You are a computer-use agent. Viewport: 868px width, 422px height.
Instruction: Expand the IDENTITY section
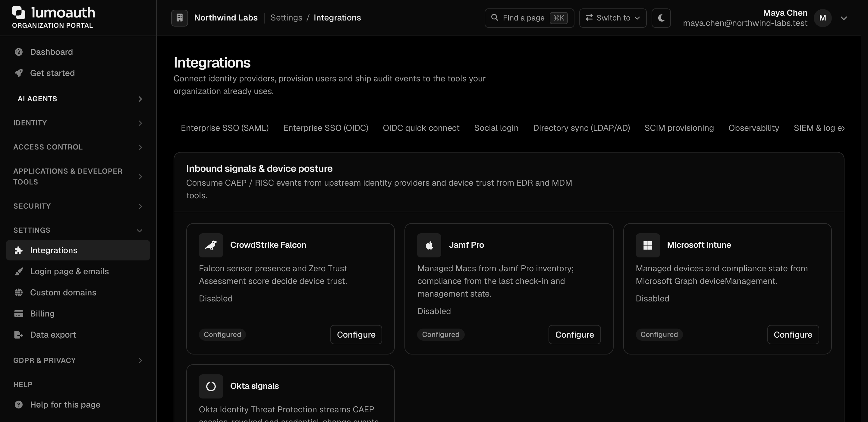click(78, 123)
